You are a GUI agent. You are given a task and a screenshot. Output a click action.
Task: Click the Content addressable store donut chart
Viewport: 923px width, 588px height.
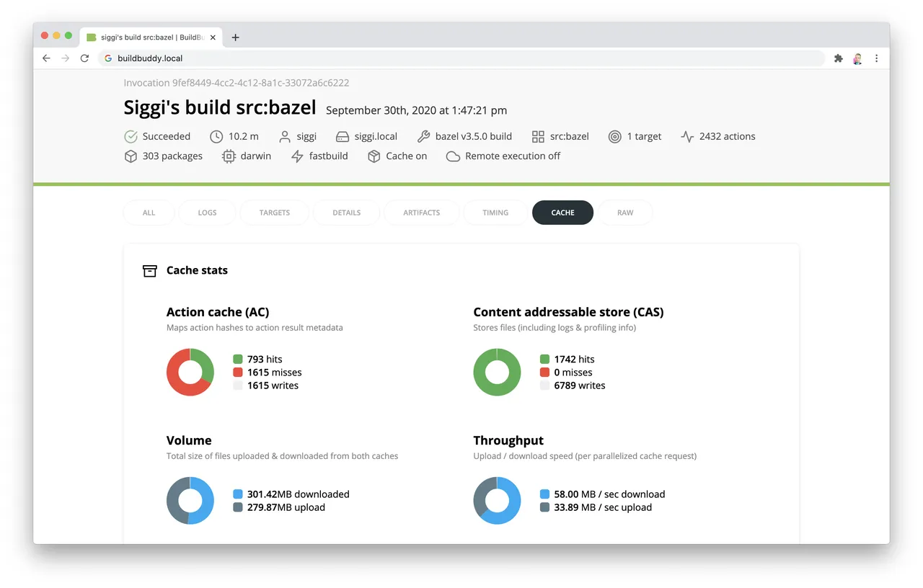click(x=497, y=372)
